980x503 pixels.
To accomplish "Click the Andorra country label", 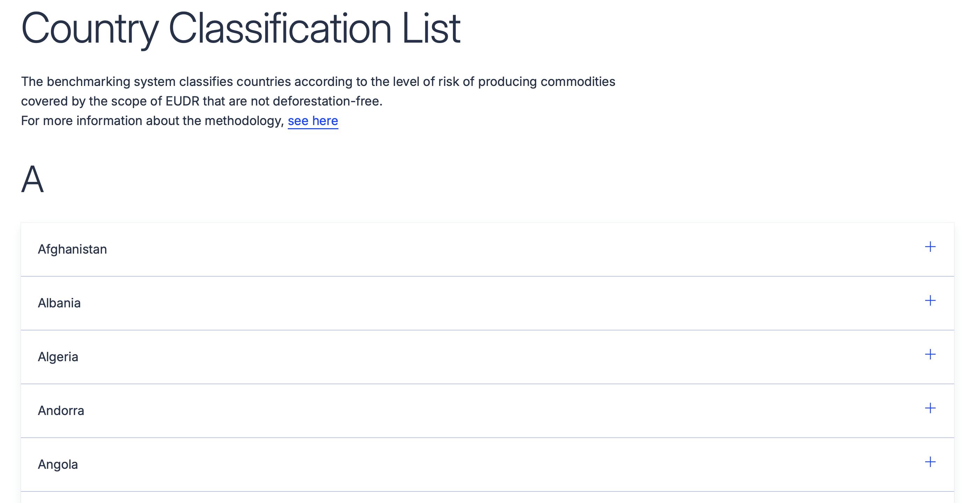I will coord(61,410).
